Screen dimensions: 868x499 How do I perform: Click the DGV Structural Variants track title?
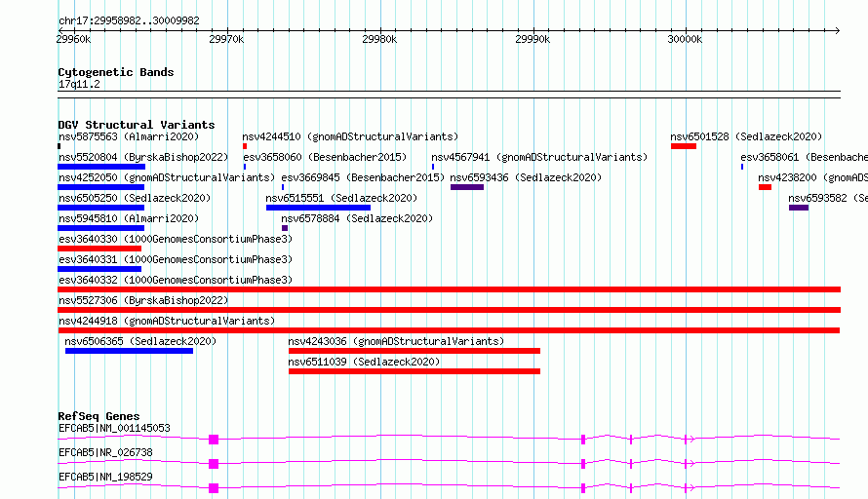point(137,125)
